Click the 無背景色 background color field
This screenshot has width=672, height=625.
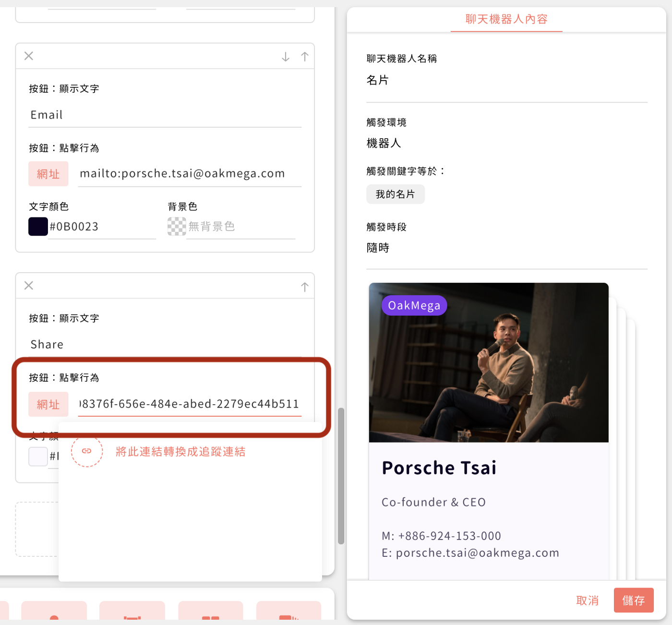(x=240, y=227)
